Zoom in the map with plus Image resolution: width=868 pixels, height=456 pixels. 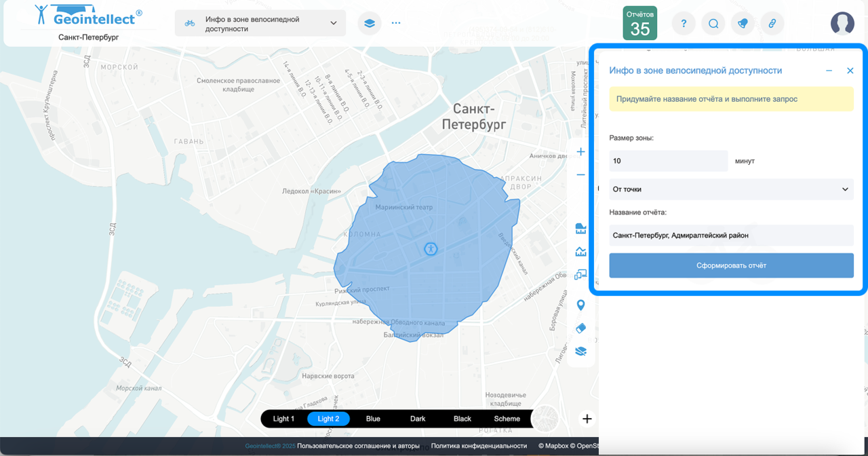580,151
